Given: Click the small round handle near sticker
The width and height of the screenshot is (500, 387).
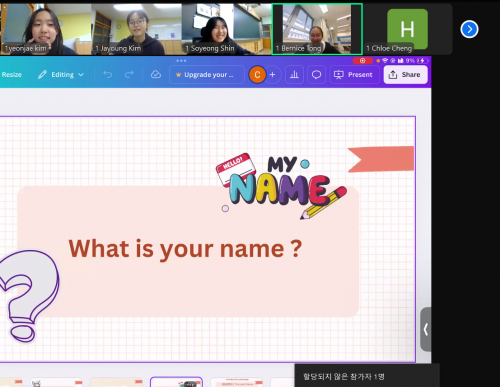Looking at the screenshot, I should pyautogui.click(x=225, y=208).
